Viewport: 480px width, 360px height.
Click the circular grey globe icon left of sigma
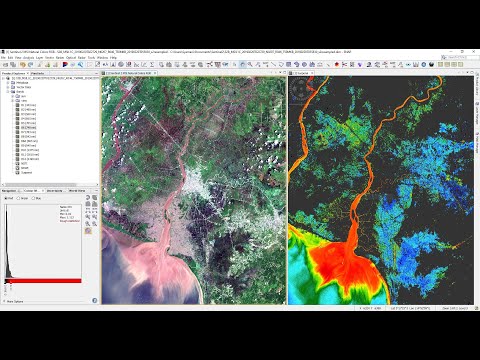pos(121,64)
